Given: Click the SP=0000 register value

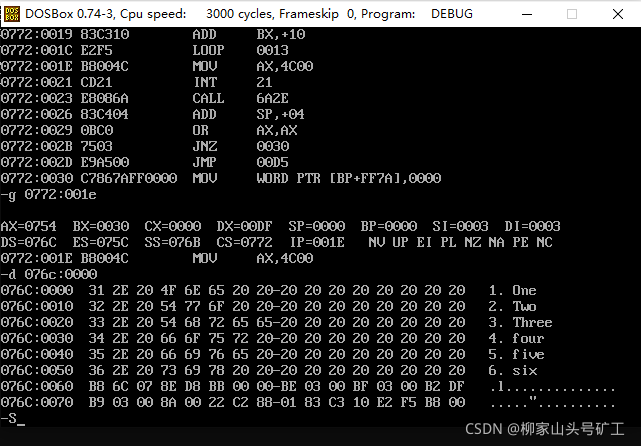Looking at the screenshot, I should 316,226.
